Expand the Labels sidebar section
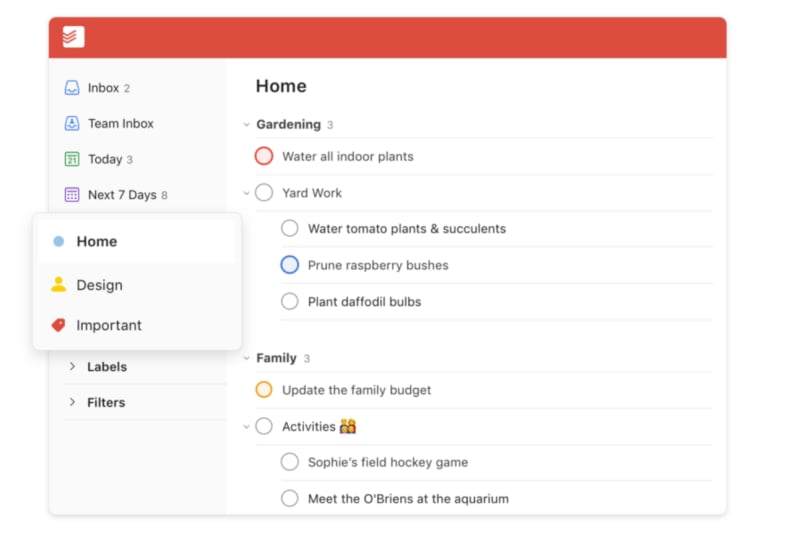 click(x=72, y=366)
